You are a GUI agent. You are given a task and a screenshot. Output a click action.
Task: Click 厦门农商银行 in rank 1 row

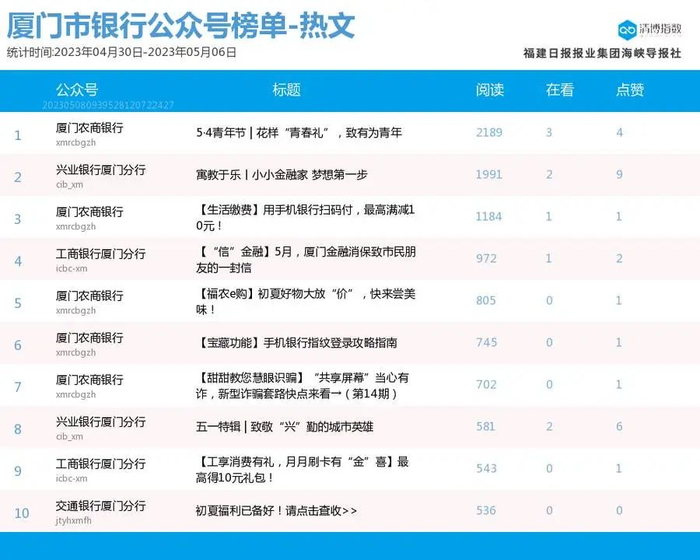point(89,128)
